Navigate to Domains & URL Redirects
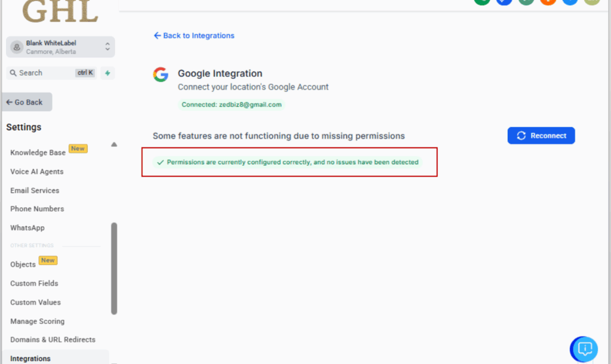Screen dimensions: 611x364 click(53, 340)
